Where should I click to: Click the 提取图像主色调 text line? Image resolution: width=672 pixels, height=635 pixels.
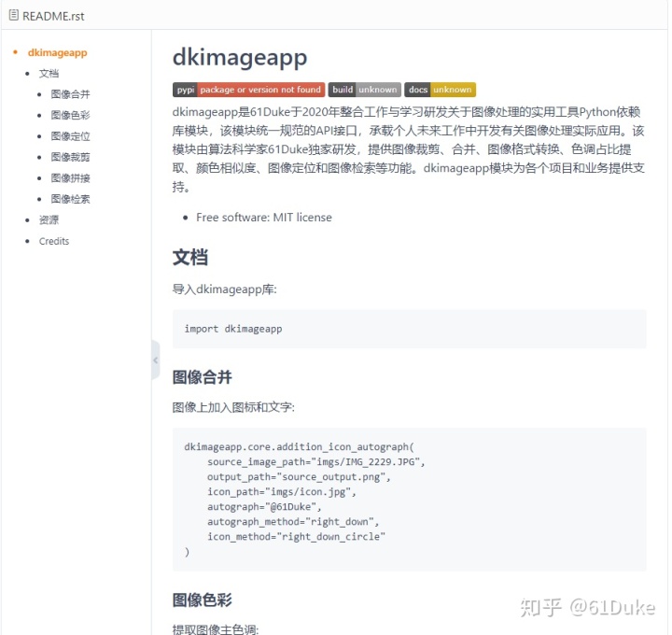[216, 629]
